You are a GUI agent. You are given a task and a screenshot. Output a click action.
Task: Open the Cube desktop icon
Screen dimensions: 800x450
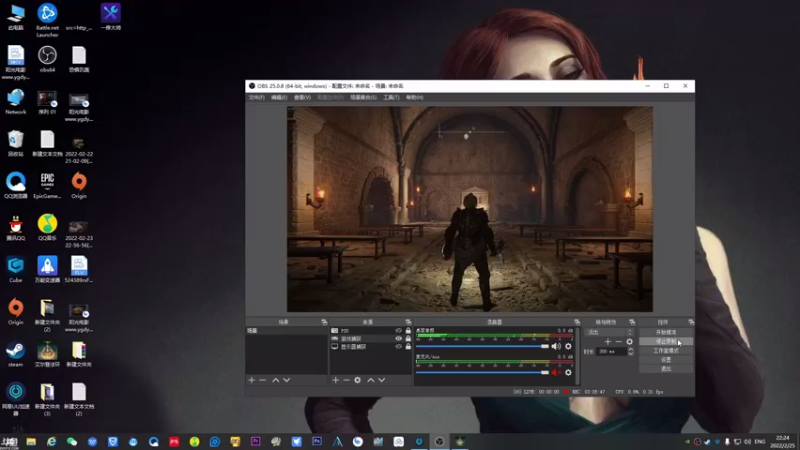tap(15, 270)
